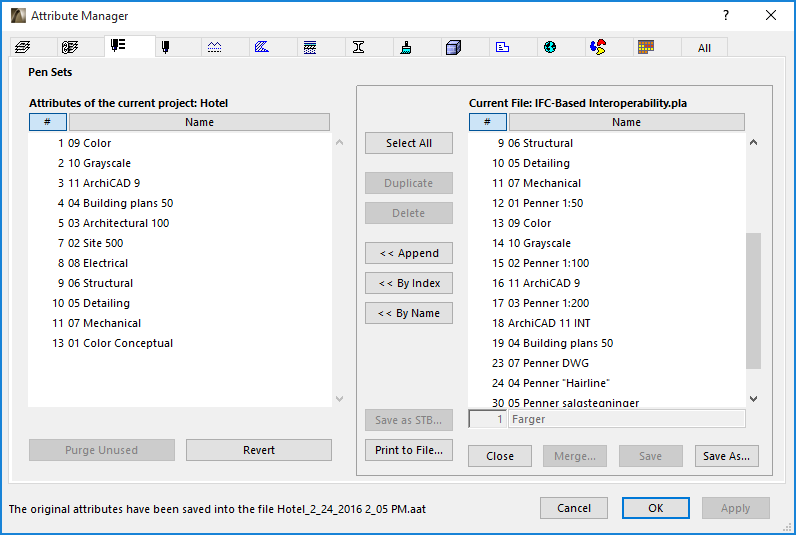
Task: Click the Delete button
Action: click(409, 213)
